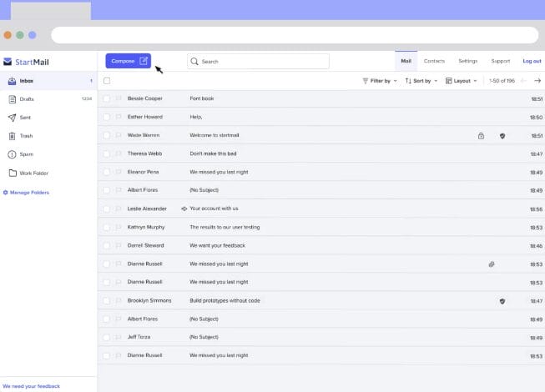
Task: Check the Theresa Webb email checkbox
Action: (x=106, y=153)
